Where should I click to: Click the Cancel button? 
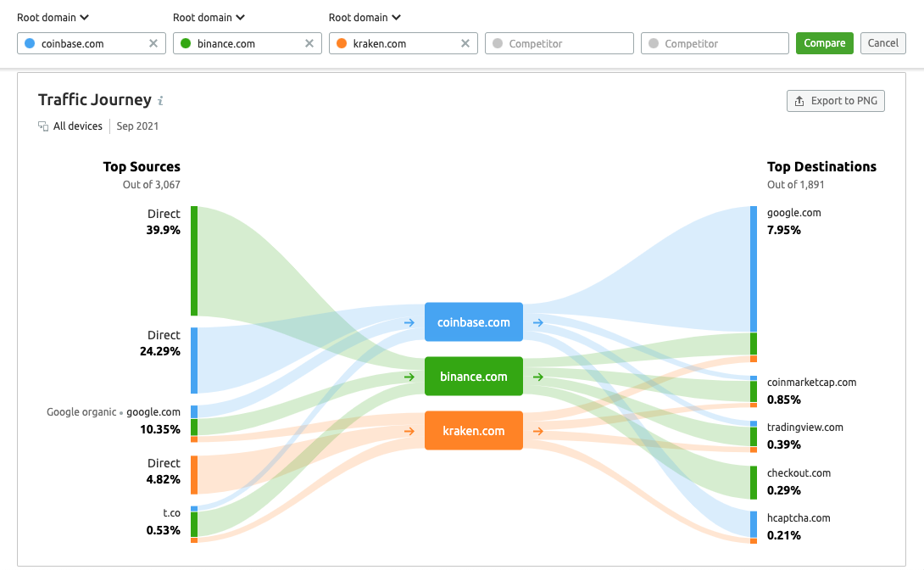[882, 43]
